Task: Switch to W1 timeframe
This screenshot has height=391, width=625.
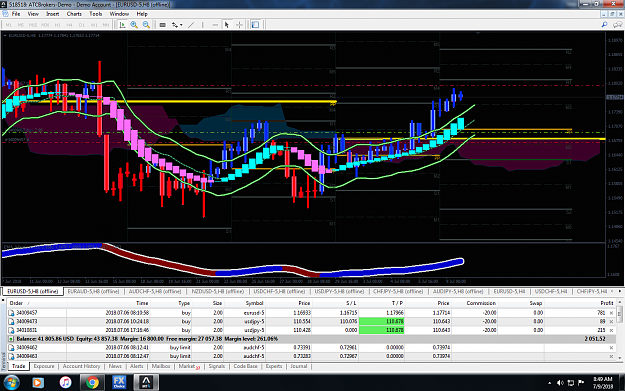Action: tap(94, 25)
